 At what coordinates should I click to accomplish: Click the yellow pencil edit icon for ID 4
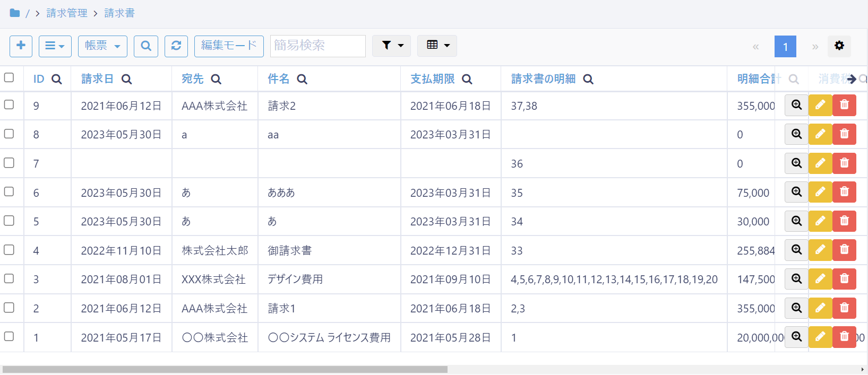820,250
